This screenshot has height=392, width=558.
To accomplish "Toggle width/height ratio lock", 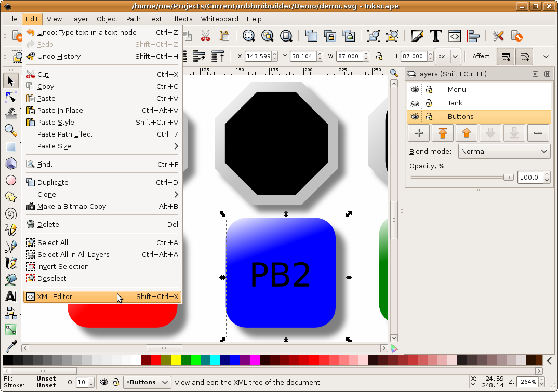I will coord(379,56).
